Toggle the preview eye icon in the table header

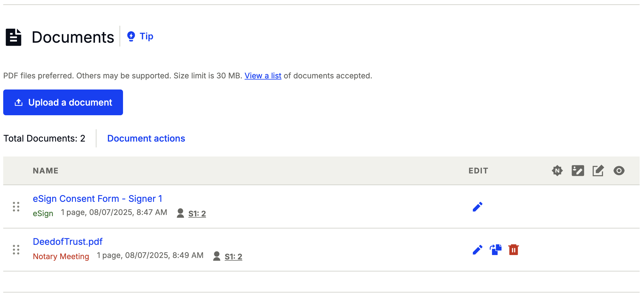tap(619, 171)
